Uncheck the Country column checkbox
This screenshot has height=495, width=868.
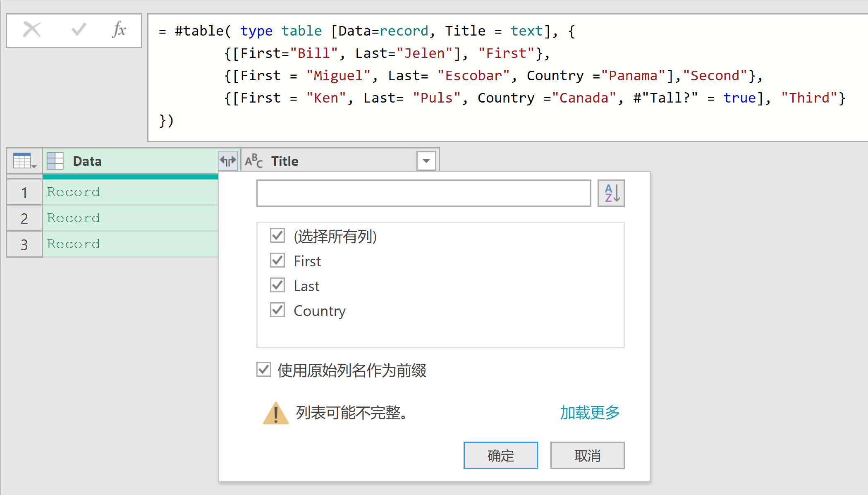coord(277,310)
